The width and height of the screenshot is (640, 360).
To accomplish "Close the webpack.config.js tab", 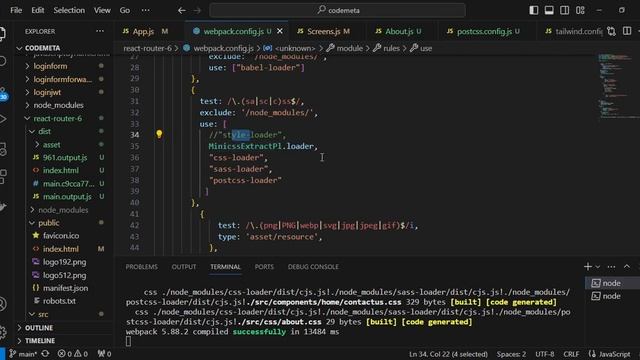I will [280, 31].
